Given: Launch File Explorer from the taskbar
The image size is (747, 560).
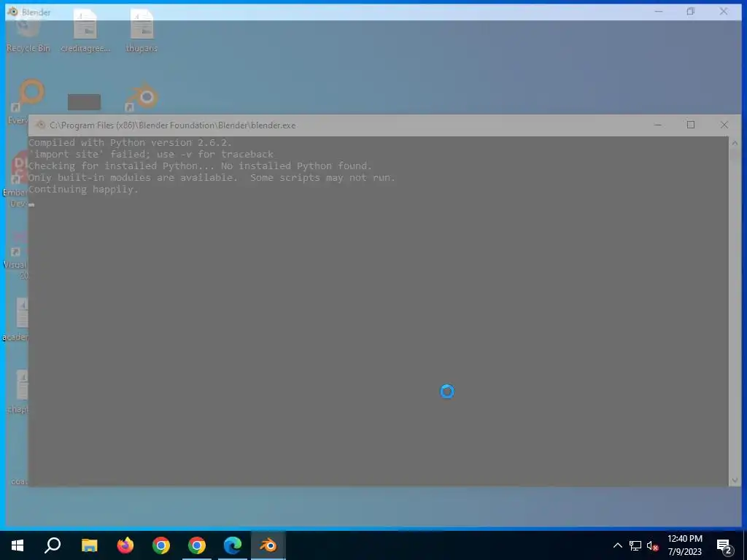Looking at the screenshot, I should click(89, 545).
